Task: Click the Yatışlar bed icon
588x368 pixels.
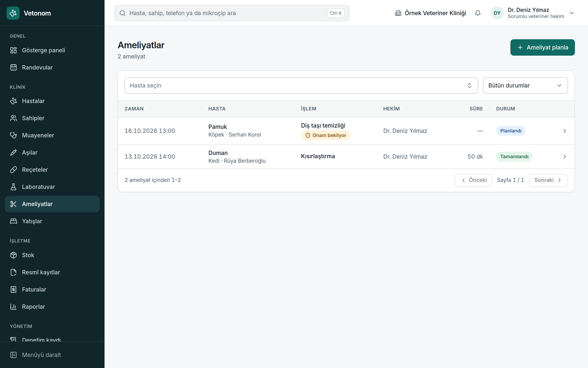Action: coord(13,221)
